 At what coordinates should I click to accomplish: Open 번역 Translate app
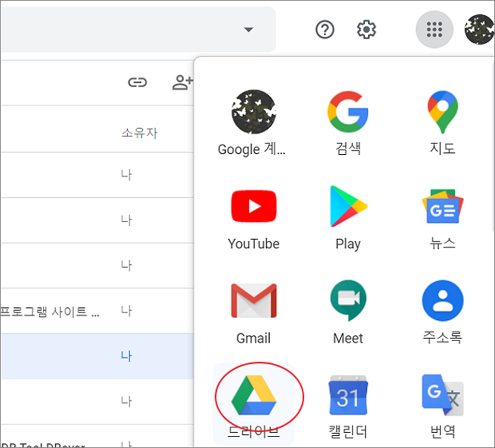(442, 406)
